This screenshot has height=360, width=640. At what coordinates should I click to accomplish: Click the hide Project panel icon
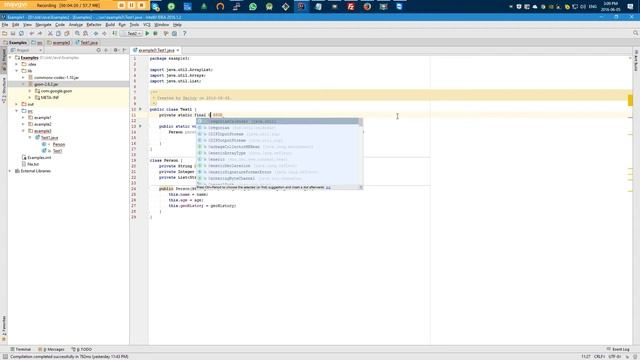point(124,50)
